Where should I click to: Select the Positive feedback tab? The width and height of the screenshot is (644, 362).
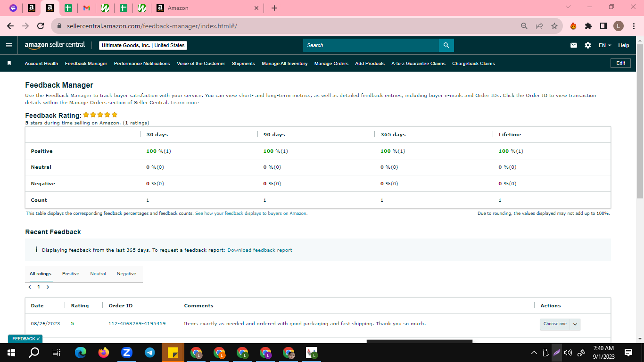point(71,274)
